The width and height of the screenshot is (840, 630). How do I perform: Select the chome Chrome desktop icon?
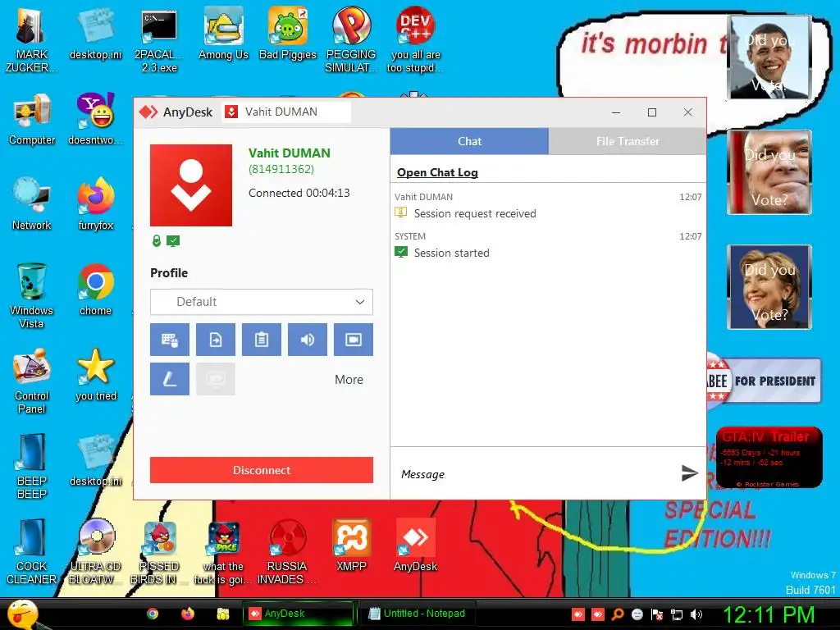95,290
